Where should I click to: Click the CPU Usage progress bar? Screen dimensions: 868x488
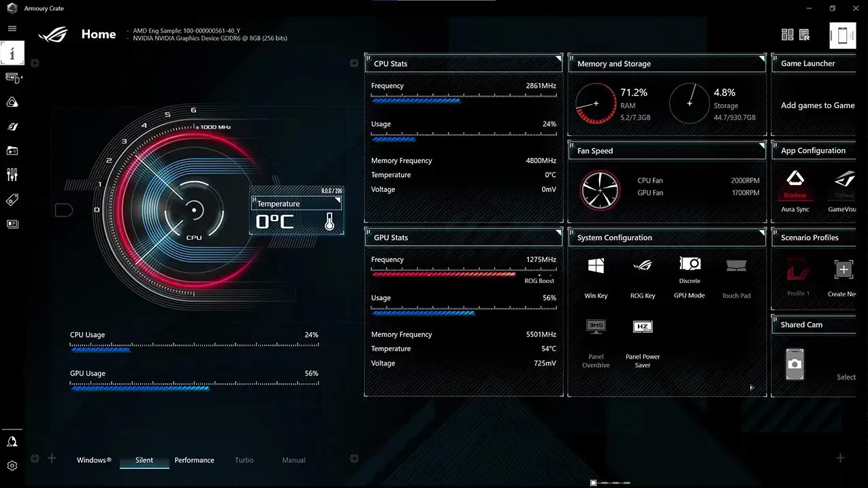[194, 347]
